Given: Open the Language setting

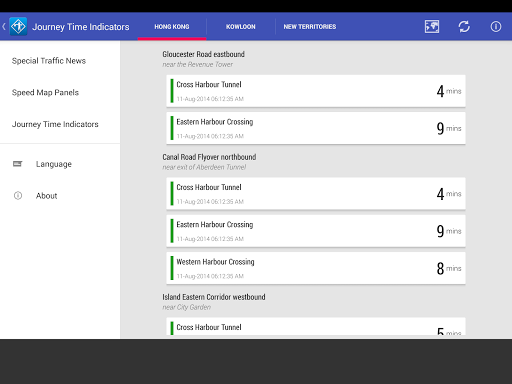Looking at the screenshot, I should (x=54, y=164).
